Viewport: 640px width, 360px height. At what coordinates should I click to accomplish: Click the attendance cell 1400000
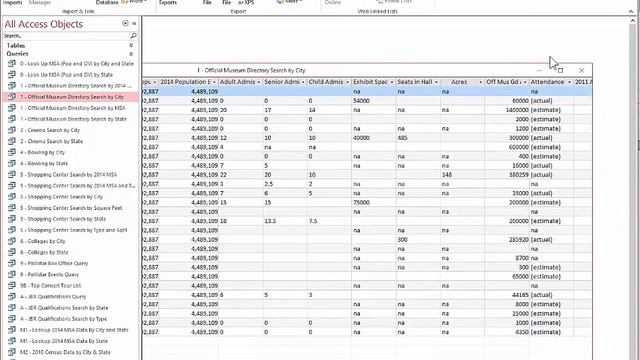[507, 110]
